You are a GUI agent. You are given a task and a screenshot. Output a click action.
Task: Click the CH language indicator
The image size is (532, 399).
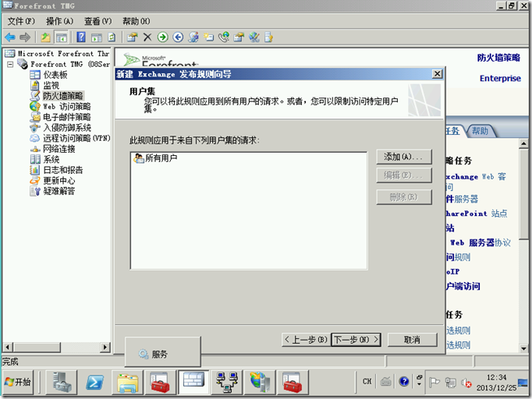point(367,381)
